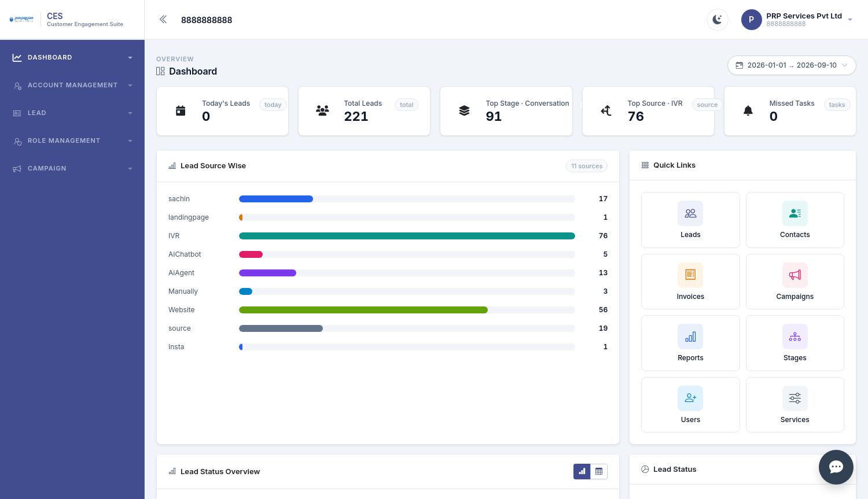Expand the Dashboard menu arrow

130,58
